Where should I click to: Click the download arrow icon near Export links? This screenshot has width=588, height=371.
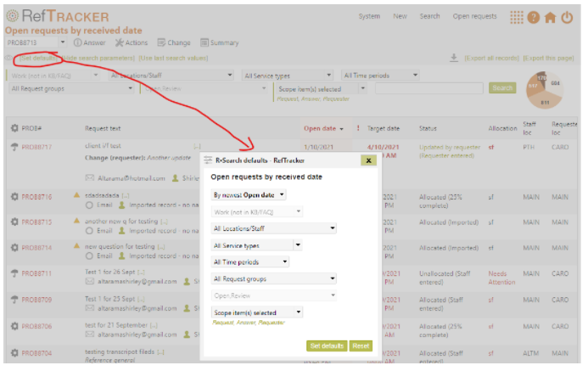coord(454,58)
